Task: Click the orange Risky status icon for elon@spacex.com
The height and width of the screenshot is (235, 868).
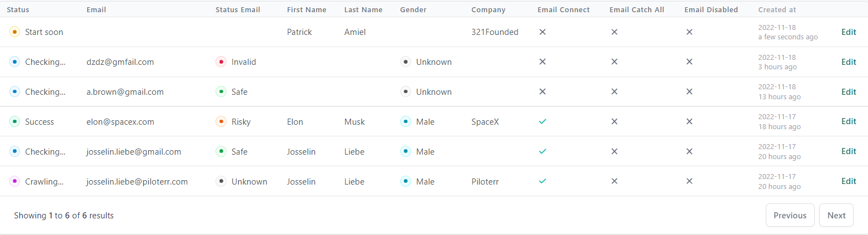Action: [221, 122]
